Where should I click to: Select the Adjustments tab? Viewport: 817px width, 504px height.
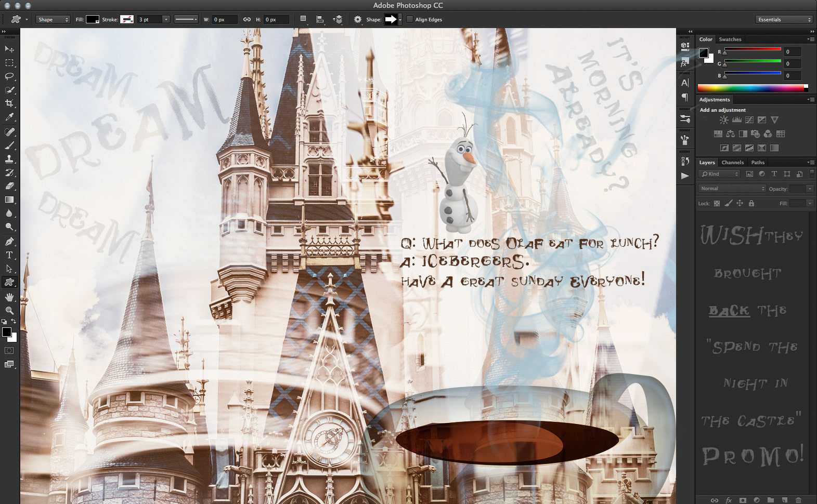714,100
